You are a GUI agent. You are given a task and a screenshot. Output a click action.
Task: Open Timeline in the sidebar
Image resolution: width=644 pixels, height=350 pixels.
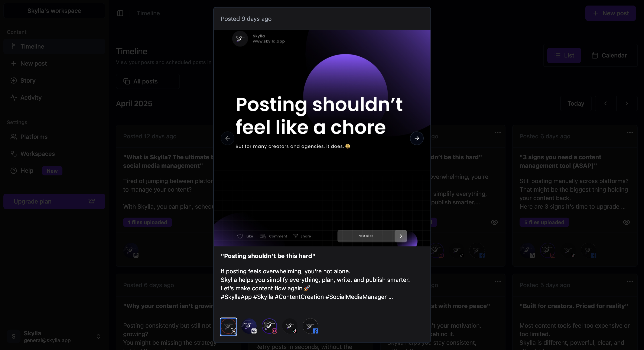pyautogui.click(x=54, y=46)
